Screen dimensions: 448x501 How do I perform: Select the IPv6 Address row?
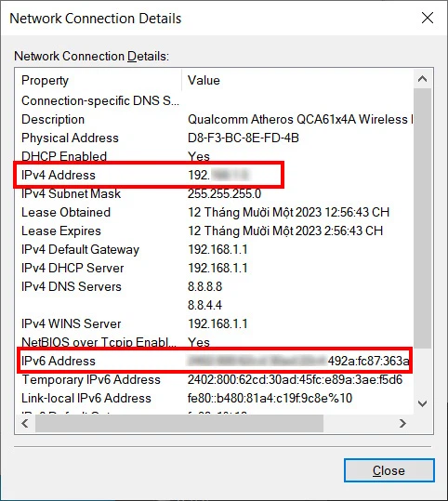tap(215, 361)
